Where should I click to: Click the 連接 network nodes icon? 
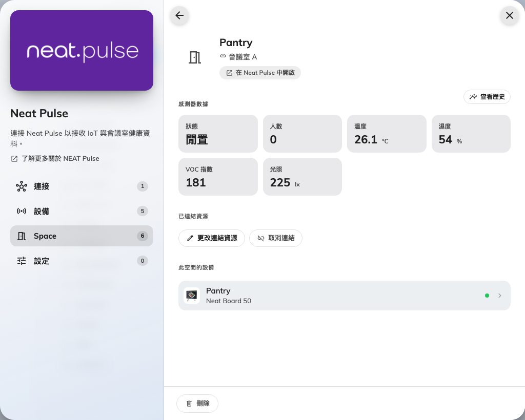pos(22,186)
